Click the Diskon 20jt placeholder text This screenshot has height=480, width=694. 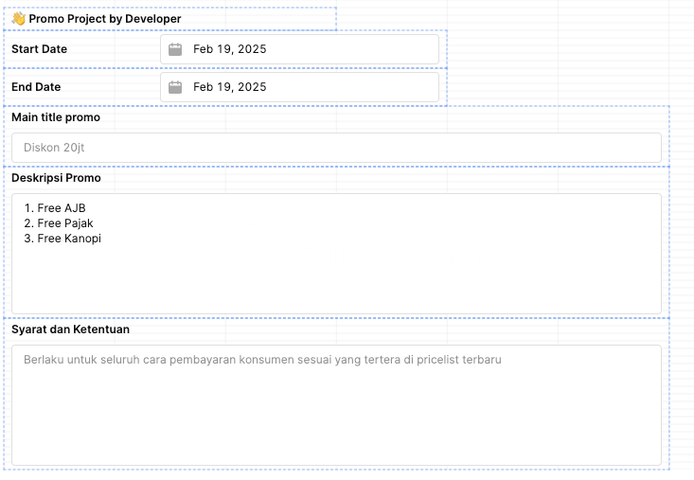coord(54,147)
